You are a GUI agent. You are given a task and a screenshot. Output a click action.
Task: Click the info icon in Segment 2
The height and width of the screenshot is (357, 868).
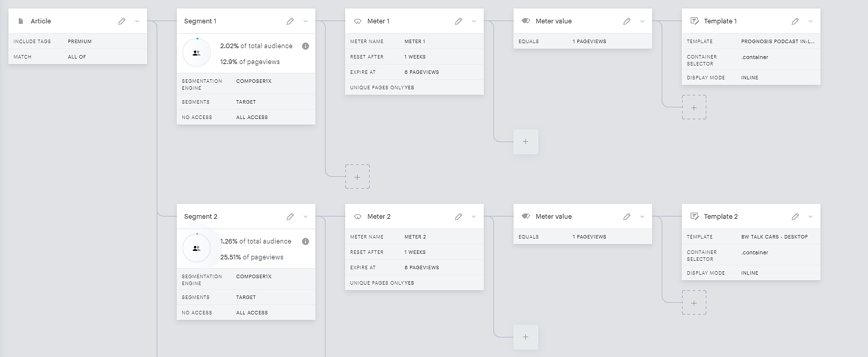[306, 241]
